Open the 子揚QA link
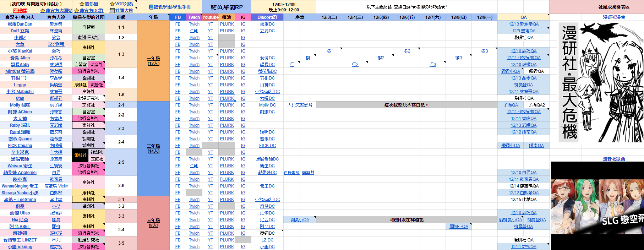This screenshot has width=644, height=250. (x=511, y=105)
